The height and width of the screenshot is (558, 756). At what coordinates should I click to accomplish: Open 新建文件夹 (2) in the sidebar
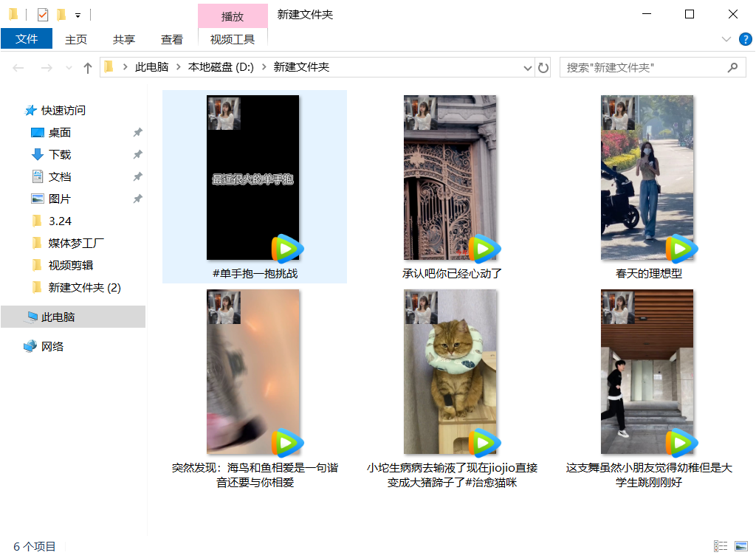coord(84,288)
